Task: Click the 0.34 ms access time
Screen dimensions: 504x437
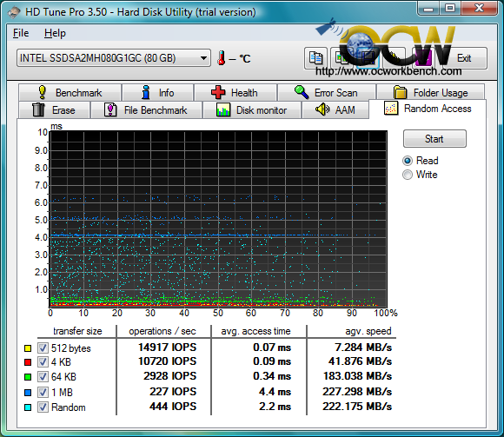Action: pyautogui.click(x=272, y=376)
